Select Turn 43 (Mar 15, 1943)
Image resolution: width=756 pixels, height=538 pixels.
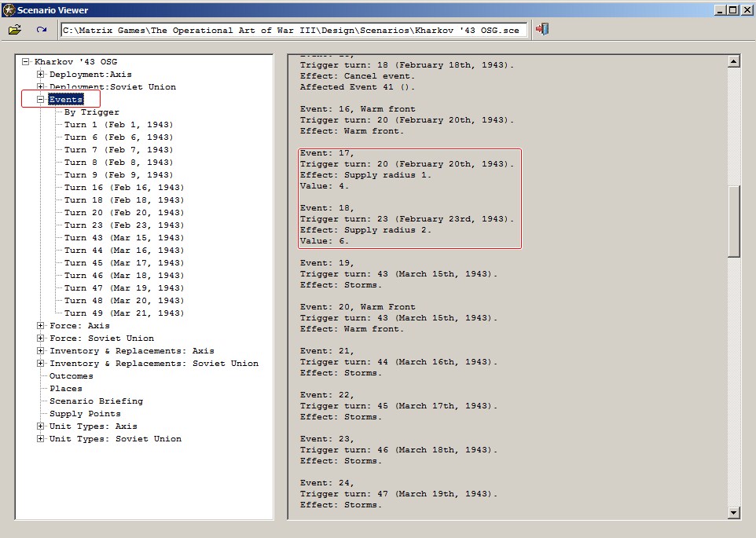(124, 237)
